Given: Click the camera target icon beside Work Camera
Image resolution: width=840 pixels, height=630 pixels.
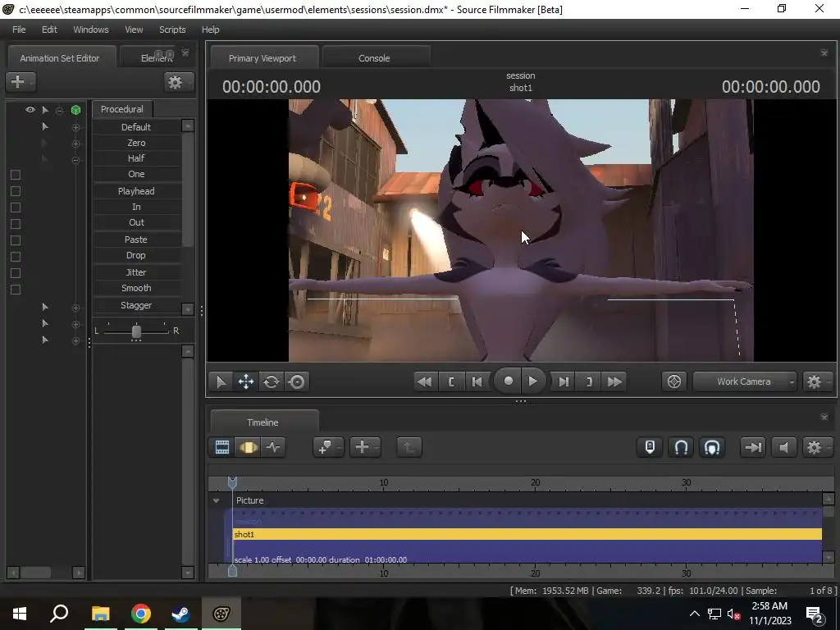Looking at the screenshot, I should pos(674,381).
